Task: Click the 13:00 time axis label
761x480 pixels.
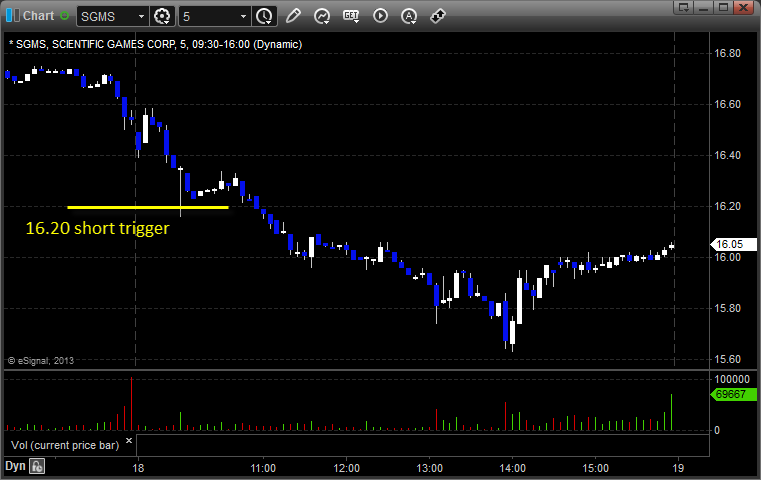Action: [430, 468]
